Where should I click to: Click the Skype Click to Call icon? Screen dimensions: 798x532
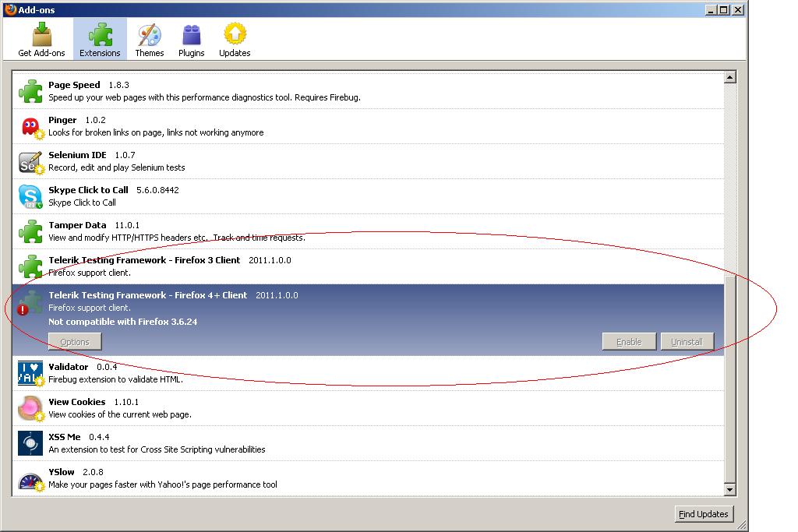coord(30,196)
